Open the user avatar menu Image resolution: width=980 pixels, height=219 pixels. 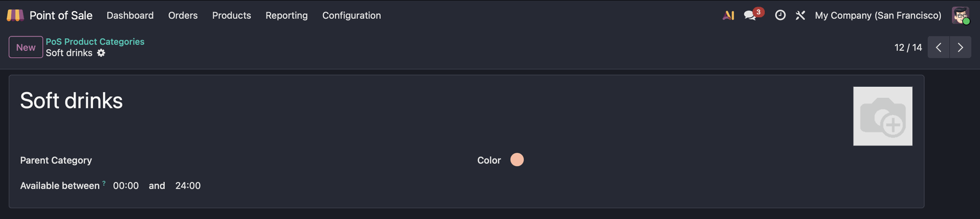[960, 15]
